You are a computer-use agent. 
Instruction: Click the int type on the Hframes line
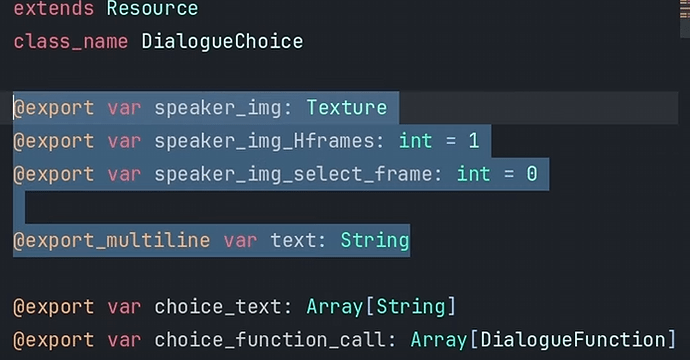click(415, 141)
